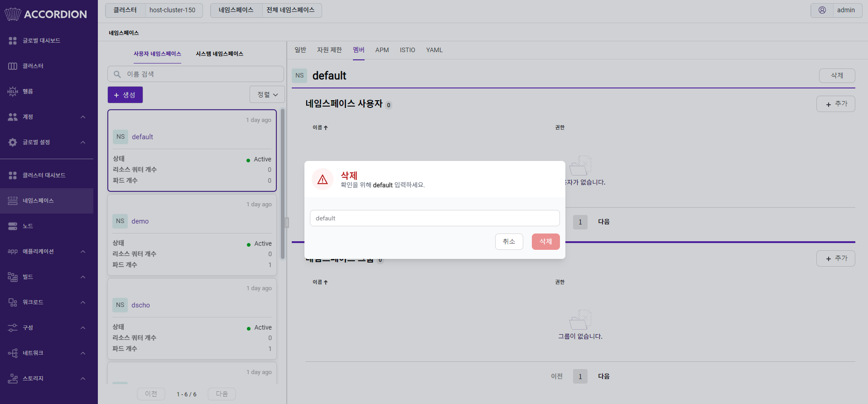Open the cluster dashboard (클러스터 대시보드) icon
This screenshot has height=404, width=868.
[x=13, y=175]
